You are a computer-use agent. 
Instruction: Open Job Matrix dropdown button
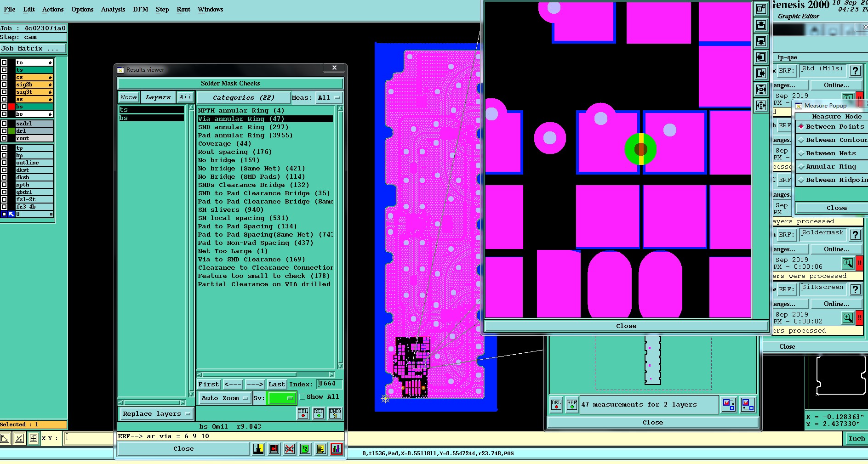point(33,49)
